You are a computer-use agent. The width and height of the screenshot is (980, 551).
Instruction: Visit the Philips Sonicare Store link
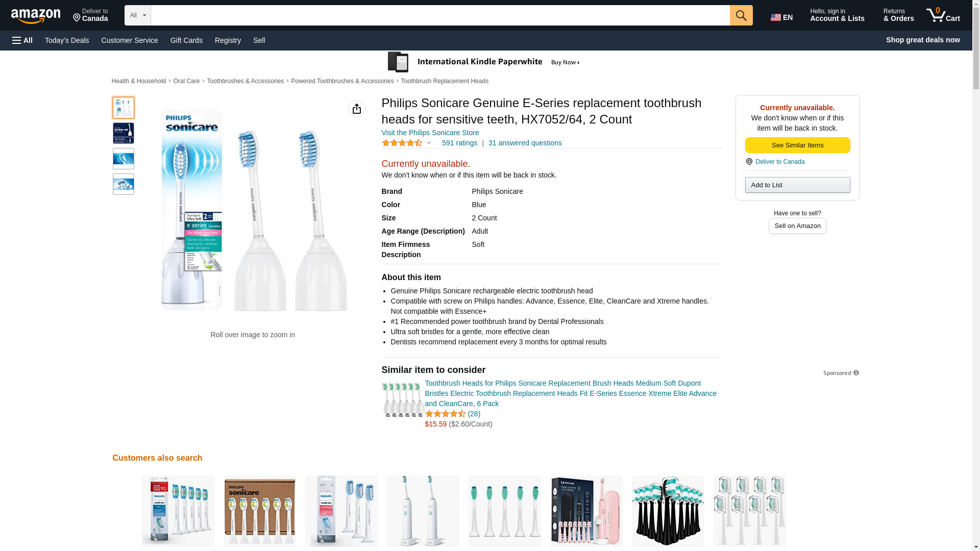coord(430,133)
